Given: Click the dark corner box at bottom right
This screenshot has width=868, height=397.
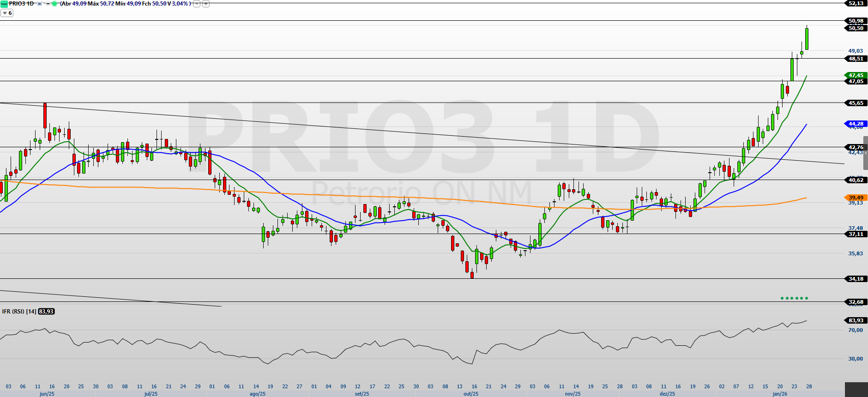Looking at the screenshot, I should click(x=856, y=390).
